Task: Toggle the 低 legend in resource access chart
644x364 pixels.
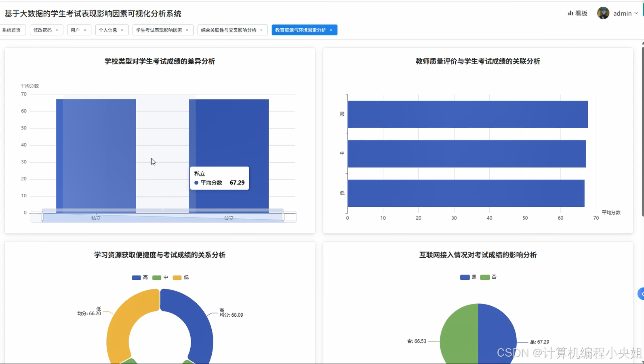Action: click(181, 277)
